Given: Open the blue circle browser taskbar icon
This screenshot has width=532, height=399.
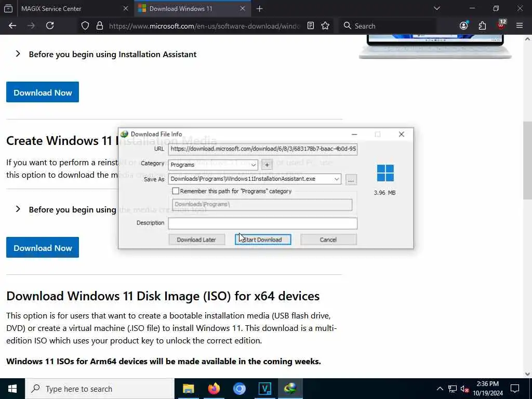Looking at the screenshot, I should coord(239,389).
